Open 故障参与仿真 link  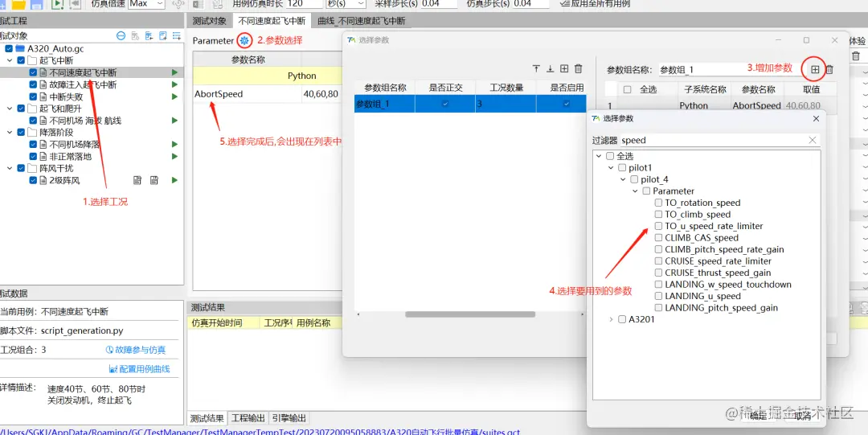click(136, 350)
